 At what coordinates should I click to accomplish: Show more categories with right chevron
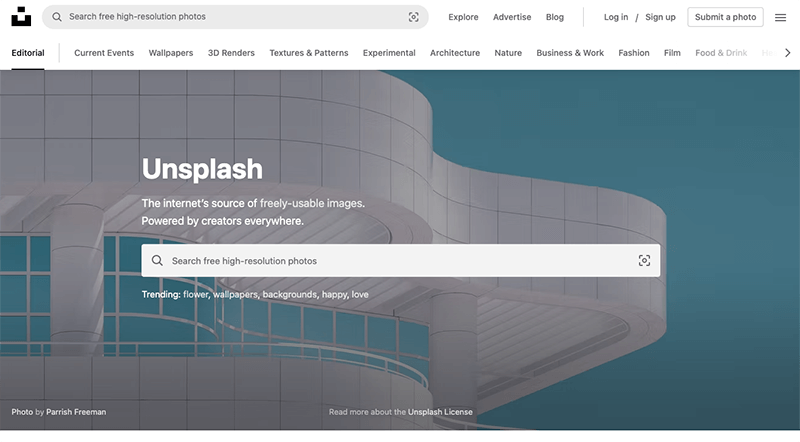(787, 53)
